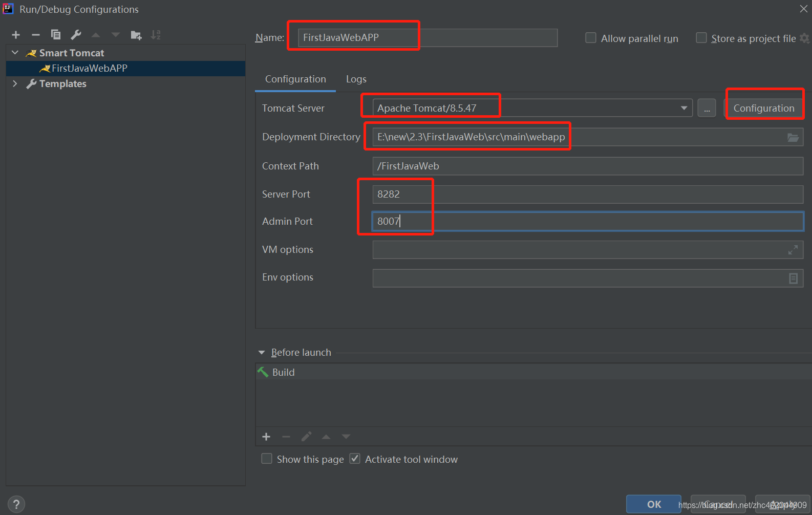
Task: Select FirstJavaWebAPP configuration in tree
Action: pos(125,69)
